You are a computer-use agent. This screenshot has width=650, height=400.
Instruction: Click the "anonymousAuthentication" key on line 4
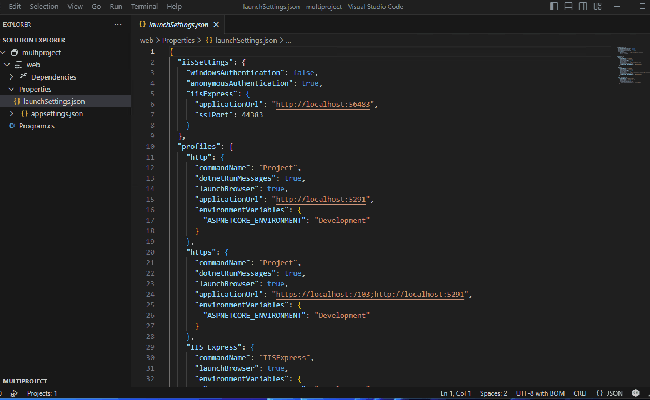[x=240, y=83]
